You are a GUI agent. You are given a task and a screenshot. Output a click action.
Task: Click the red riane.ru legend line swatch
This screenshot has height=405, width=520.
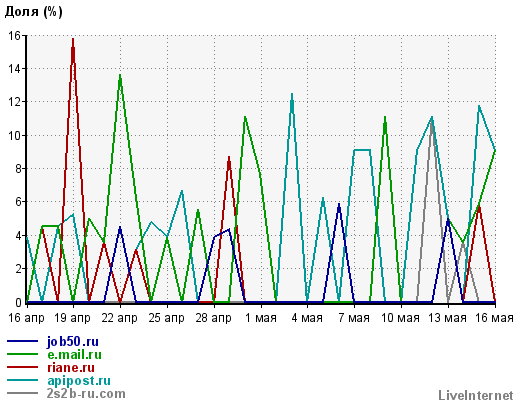22,367
